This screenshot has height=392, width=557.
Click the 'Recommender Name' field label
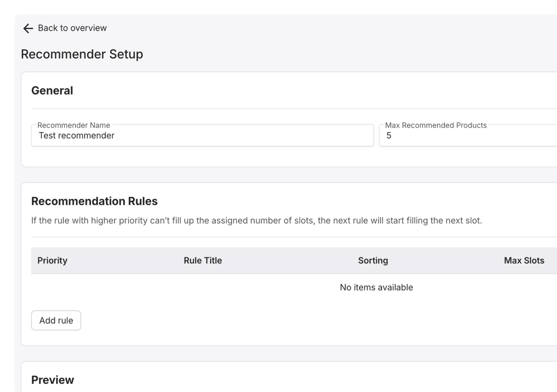[73, 125]
